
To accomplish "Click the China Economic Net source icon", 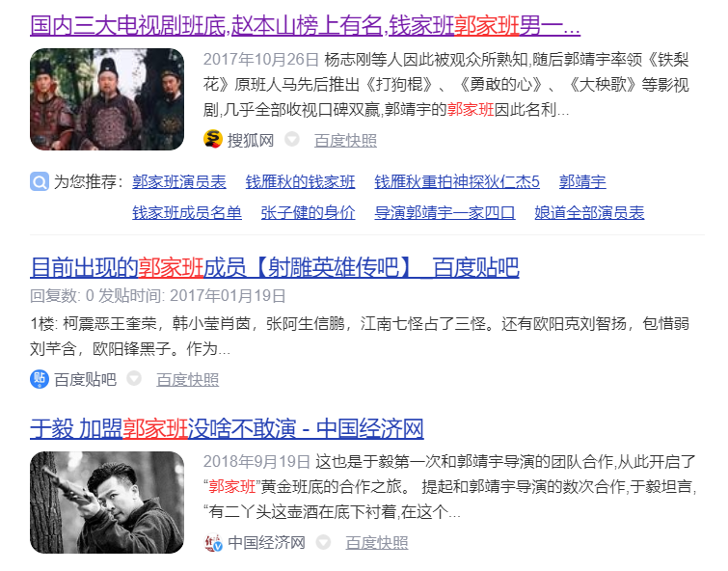I will coord(213,542).
